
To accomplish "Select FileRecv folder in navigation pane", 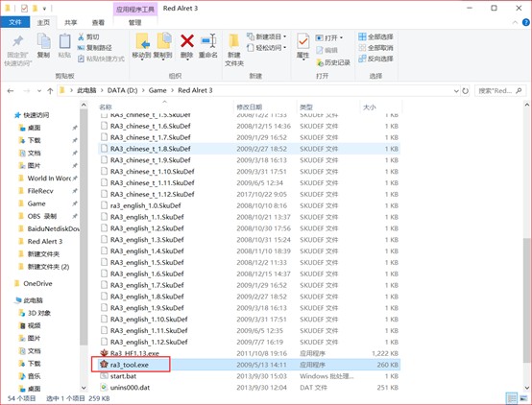I will click(40, 191).
